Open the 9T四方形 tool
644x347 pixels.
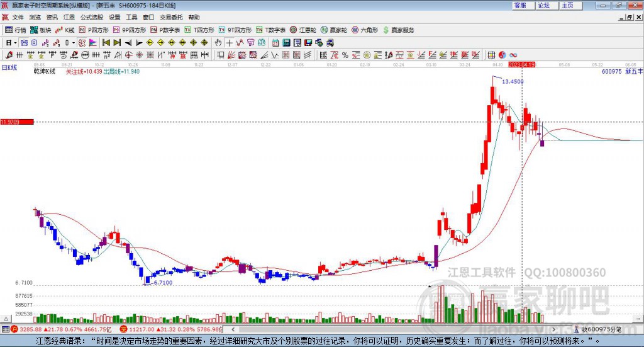[235, 30]
